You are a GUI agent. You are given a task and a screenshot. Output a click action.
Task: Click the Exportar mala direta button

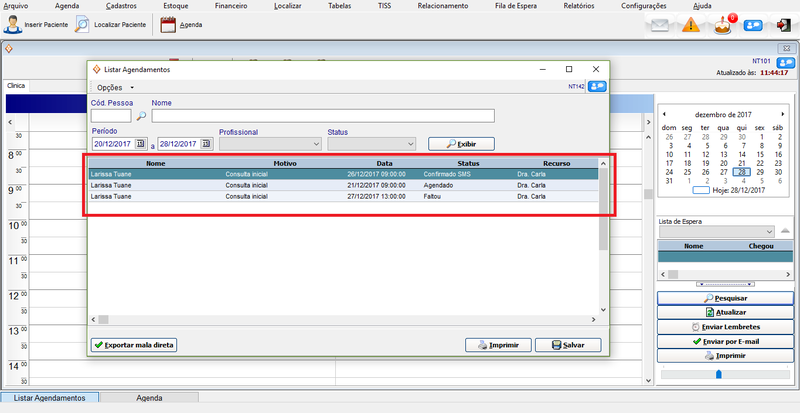coord(134,345)
